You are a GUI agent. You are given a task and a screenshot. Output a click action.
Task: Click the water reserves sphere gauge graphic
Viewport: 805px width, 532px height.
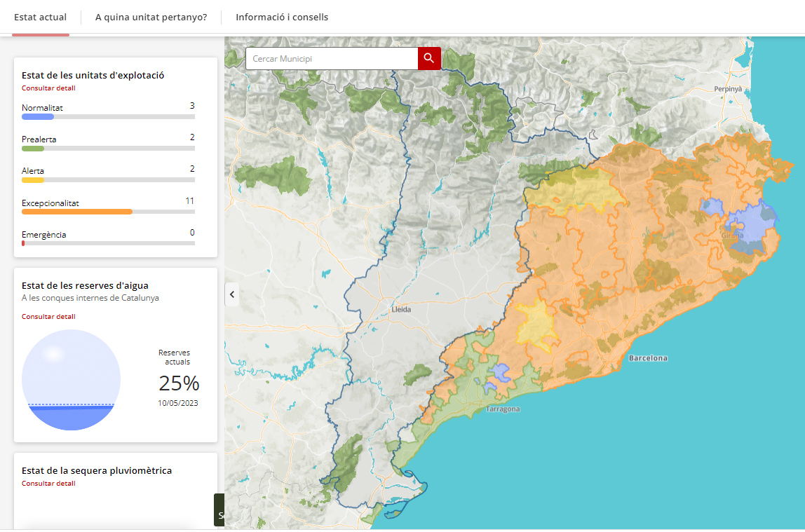pyautogui.click(x=71, y=378)
